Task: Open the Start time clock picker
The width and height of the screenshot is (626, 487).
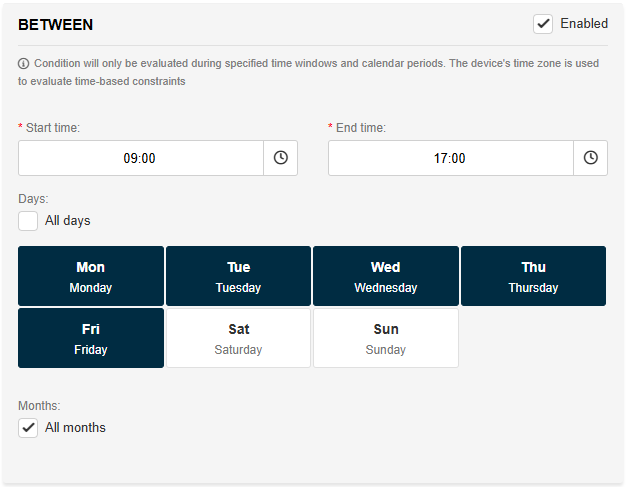Action: pyautogui.click(x=281, y=158)
